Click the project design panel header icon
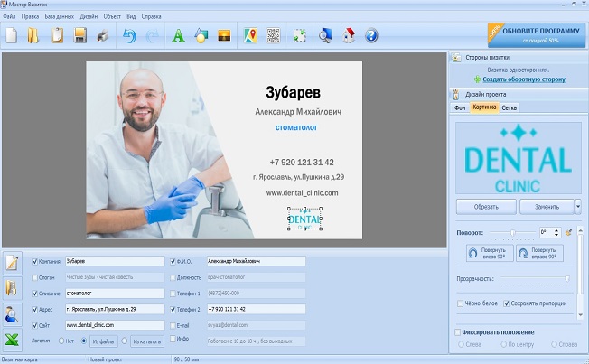Viewport: 589px width, 364px height. (x=456, y=94)
